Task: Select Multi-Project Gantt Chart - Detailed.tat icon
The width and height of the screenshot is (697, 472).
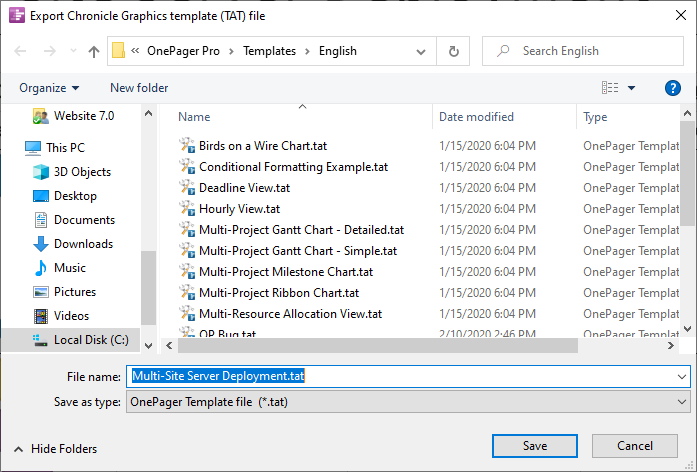Action: (187, 230)
